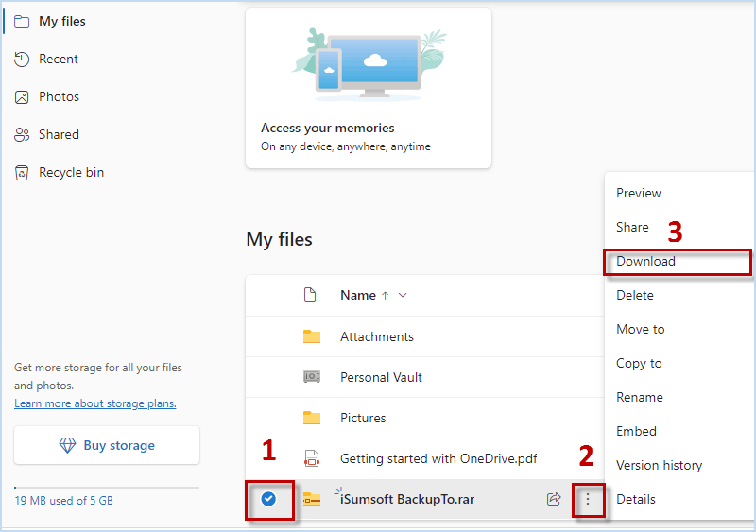Click the Access your memories card illustration
This screenshot has height=532, width=756.
(x=369, y=65)
